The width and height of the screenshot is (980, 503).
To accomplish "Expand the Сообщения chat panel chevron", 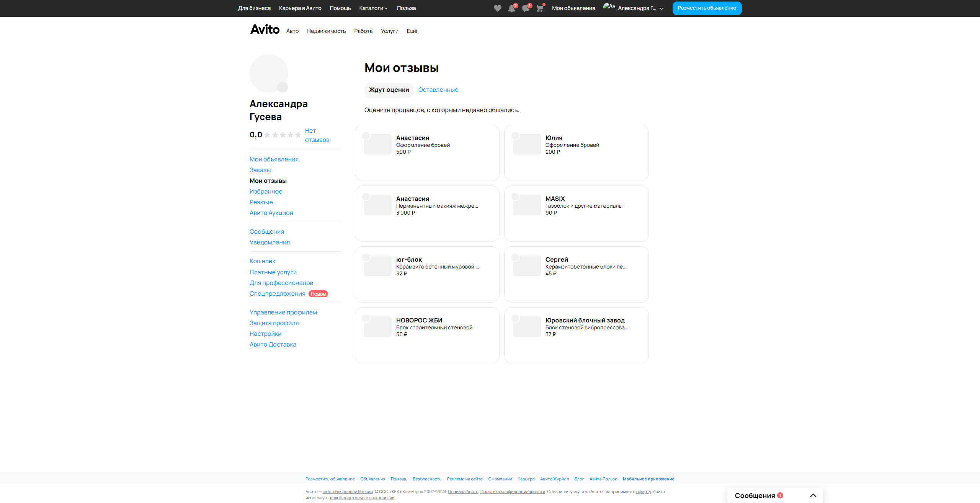I will (x=813, y=495).
